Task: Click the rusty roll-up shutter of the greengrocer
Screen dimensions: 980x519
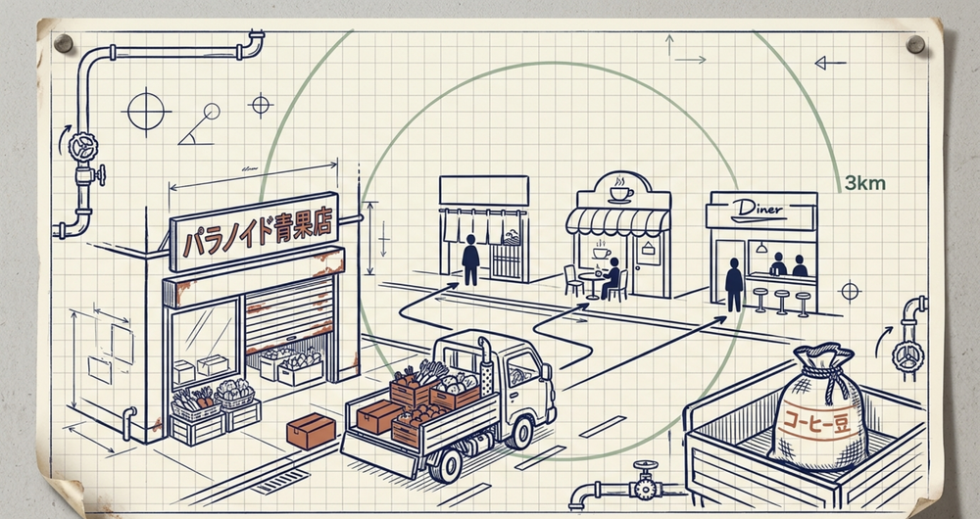Action: [x=289, y=314]
